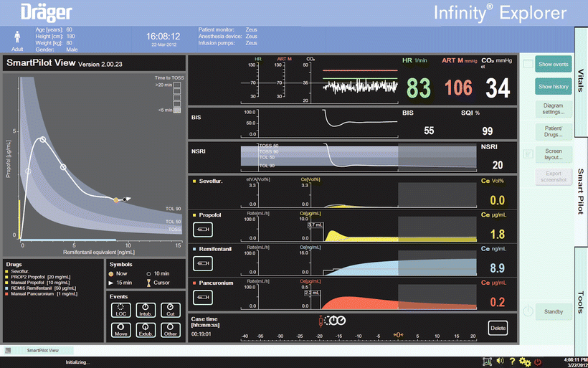Log a Cut event
This screenshot has height=368, width=588.
(170, 311)
